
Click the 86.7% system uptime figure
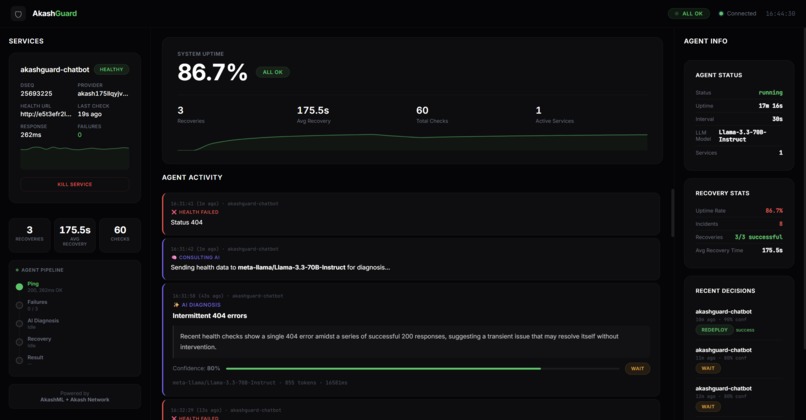tap(212, 72)
